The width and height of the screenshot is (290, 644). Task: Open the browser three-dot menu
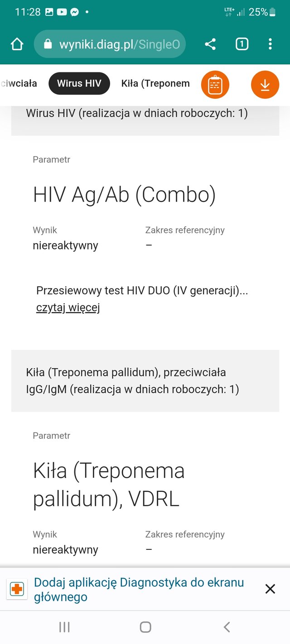click(270, 44)
